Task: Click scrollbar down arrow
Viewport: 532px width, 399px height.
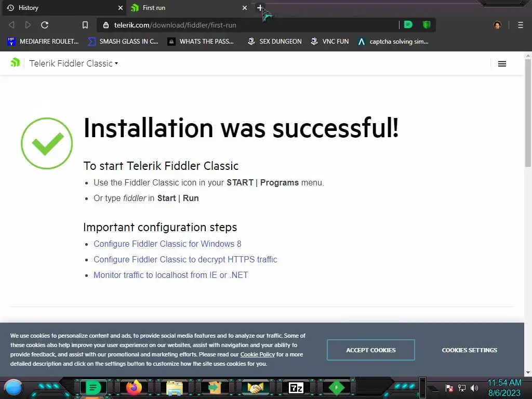Action: 528,372
